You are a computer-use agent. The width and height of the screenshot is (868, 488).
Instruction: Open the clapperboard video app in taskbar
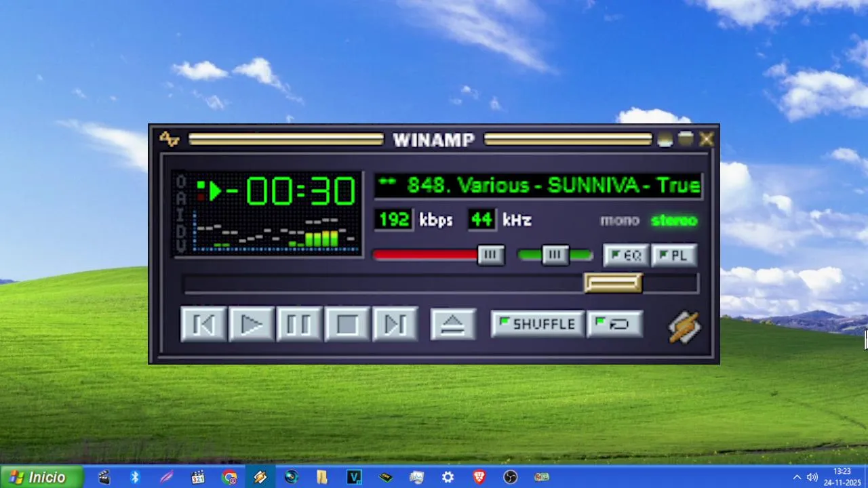pos(104,477)
